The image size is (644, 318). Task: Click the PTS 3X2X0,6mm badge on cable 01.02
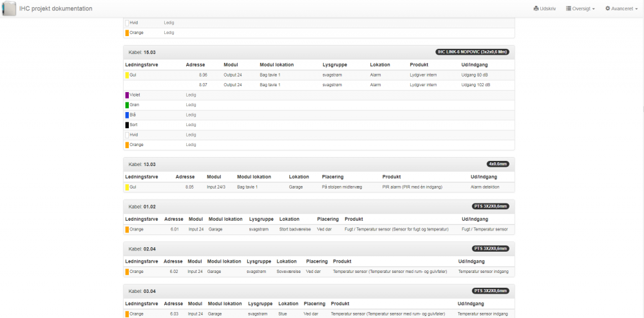click(491, 207)
